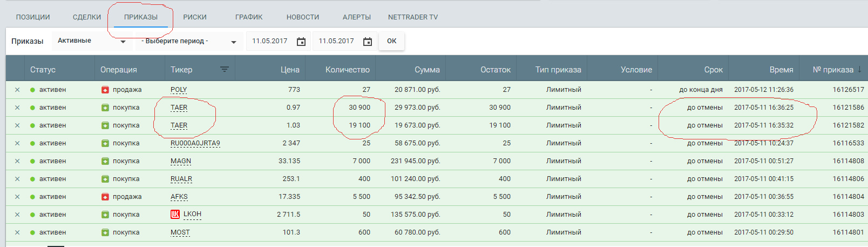Cancel the RUALR buy order with X icon

point(17,179)
